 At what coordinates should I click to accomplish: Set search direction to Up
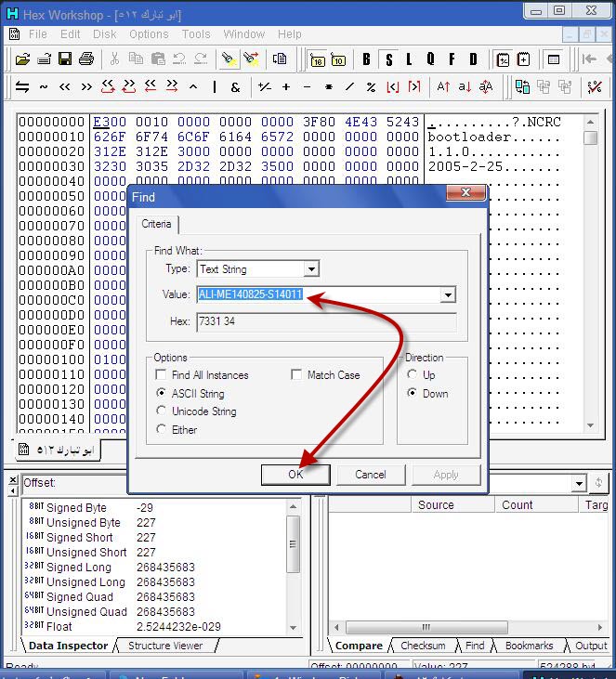click(x=413, y=375)
